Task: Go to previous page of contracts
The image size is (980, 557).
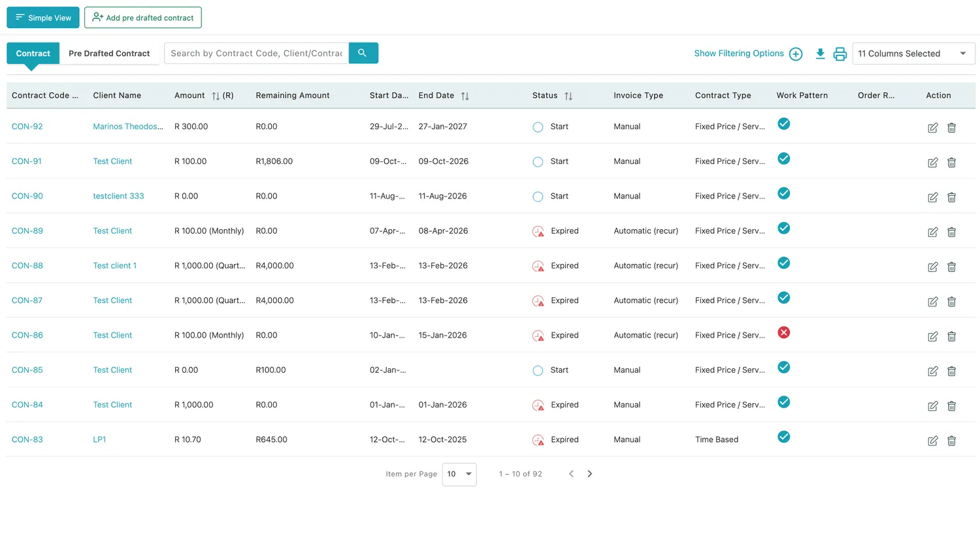Action: [x=571, y=473]
